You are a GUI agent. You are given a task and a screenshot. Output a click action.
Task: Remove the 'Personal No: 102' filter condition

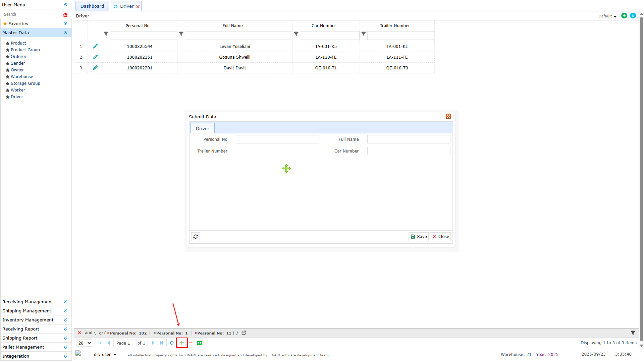click(x=108, y=333)
